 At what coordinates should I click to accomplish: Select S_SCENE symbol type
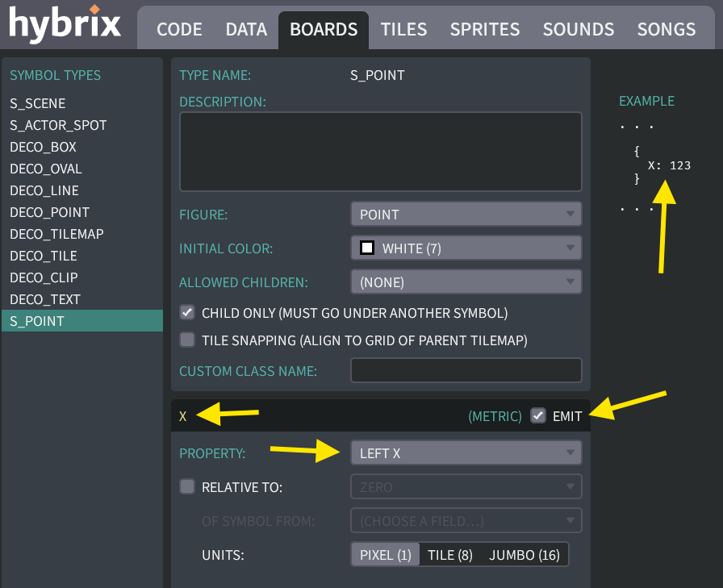pos(38,104)
